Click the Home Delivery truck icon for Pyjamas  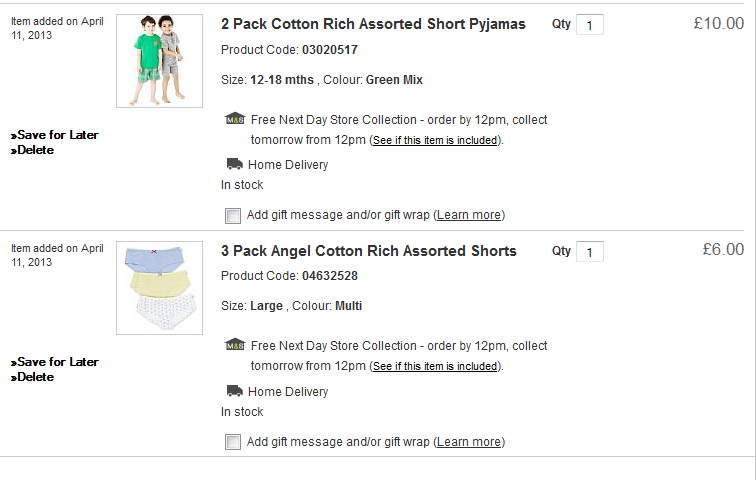tap(235, 164)
